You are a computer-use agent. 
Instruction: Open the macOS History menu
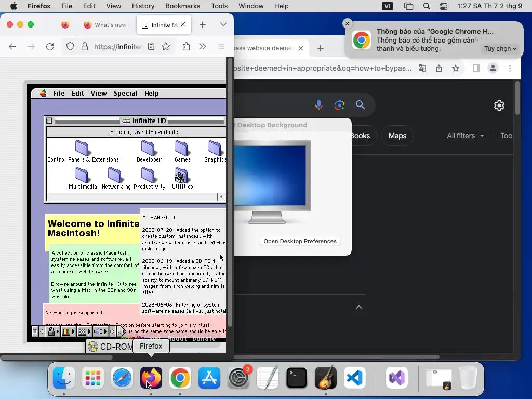pos(143,6)
